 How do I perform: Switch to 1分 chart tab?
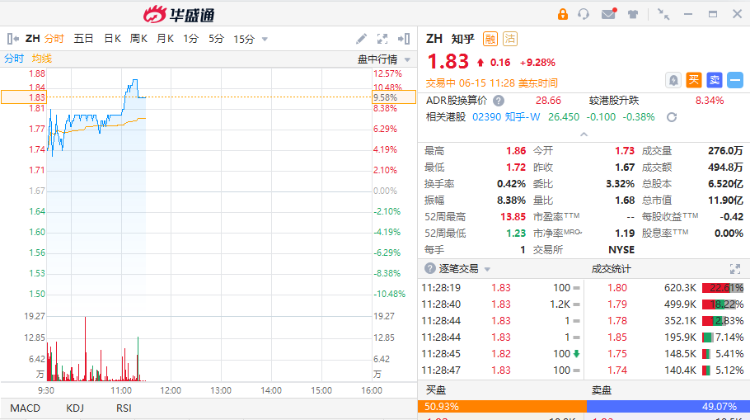(190, 39)
